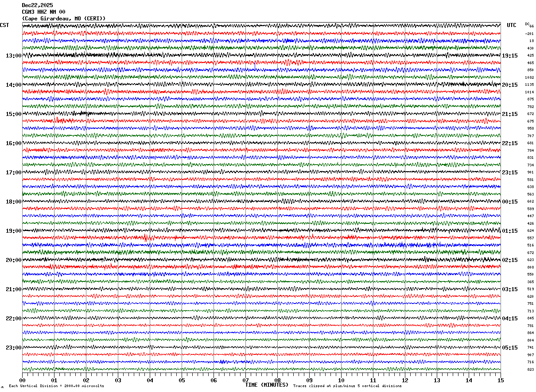Click the DC value '751'
536x392 pixels.
pyautogui.click(x=530, y=304)
